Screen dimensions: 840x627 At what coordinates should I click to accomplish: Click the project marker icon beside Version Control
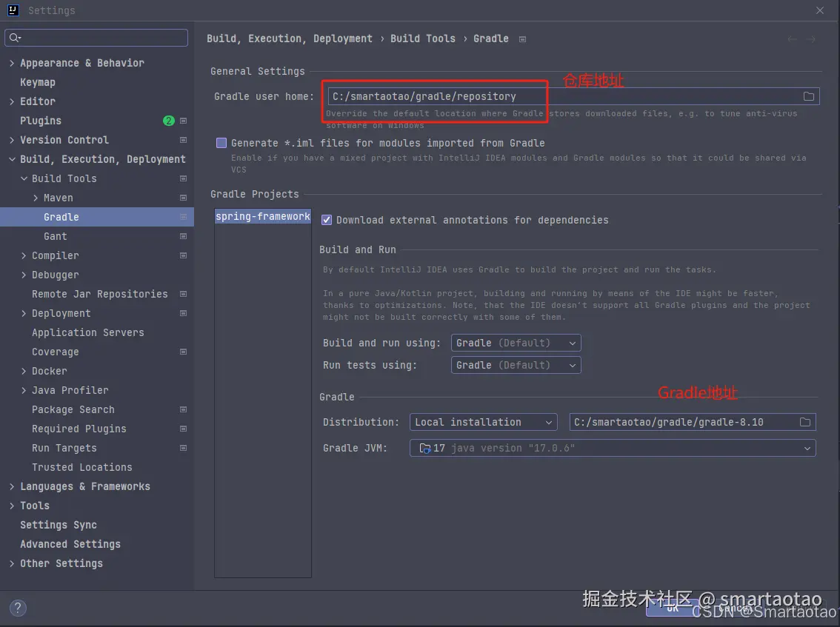(183, 141)
